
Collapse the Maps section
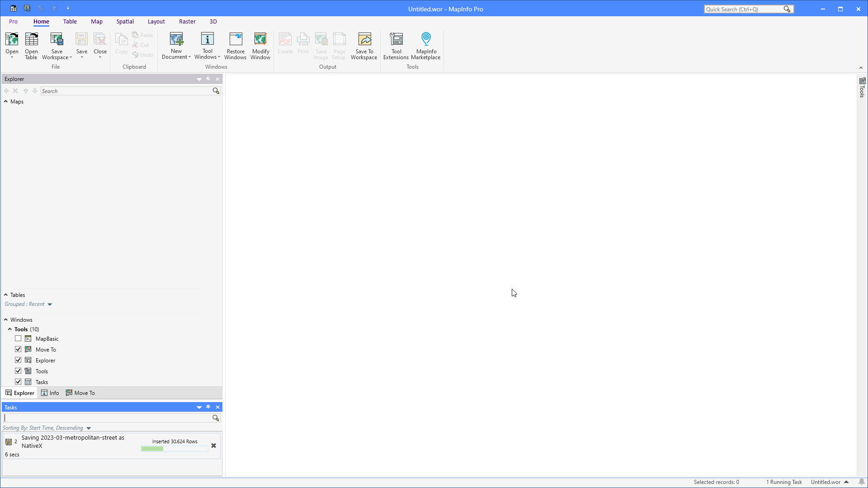[x=6, y=102]
